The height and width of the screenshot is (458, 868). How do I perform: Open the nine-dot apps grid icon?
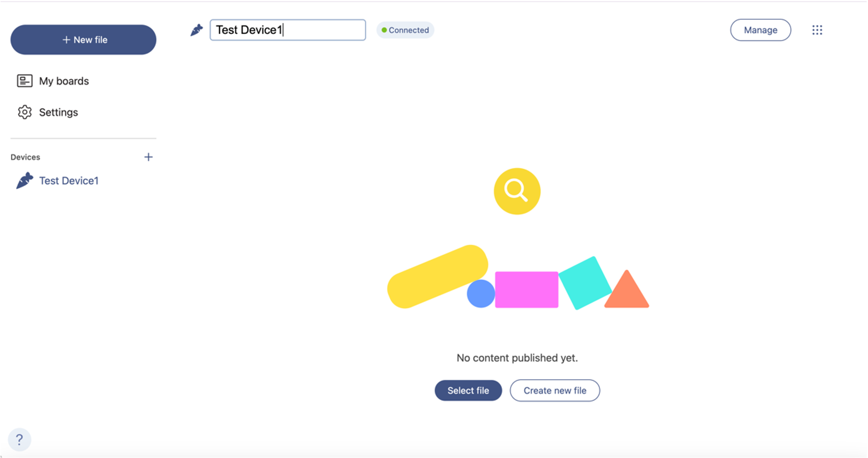tap(817, 30)
